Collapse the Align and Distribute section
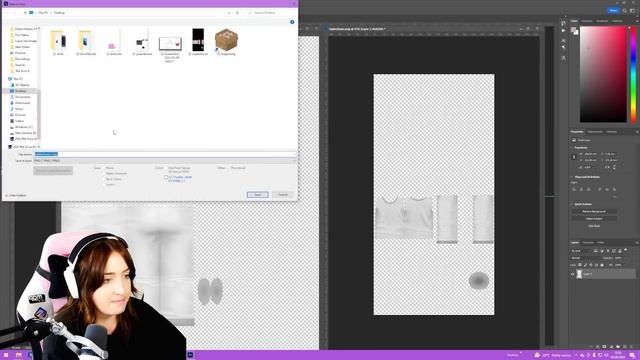 [572, 177]
